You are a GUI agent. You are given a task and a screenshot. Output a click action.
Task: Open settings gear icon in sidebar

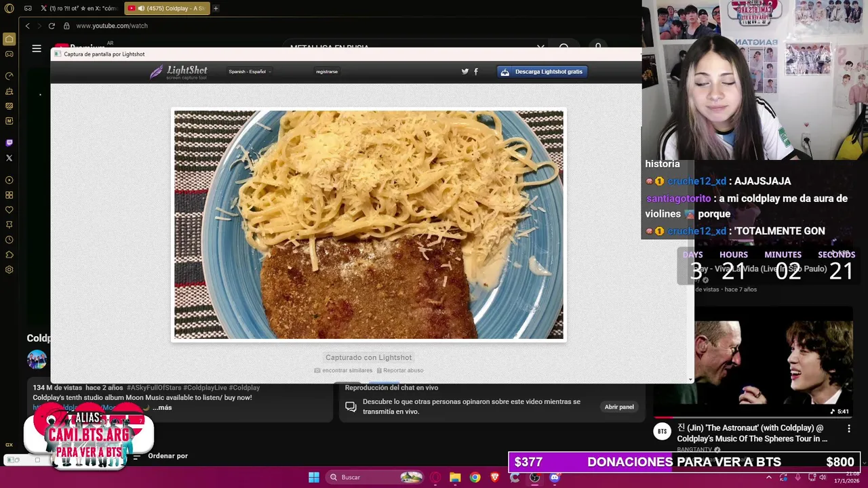tap(9, 270)
